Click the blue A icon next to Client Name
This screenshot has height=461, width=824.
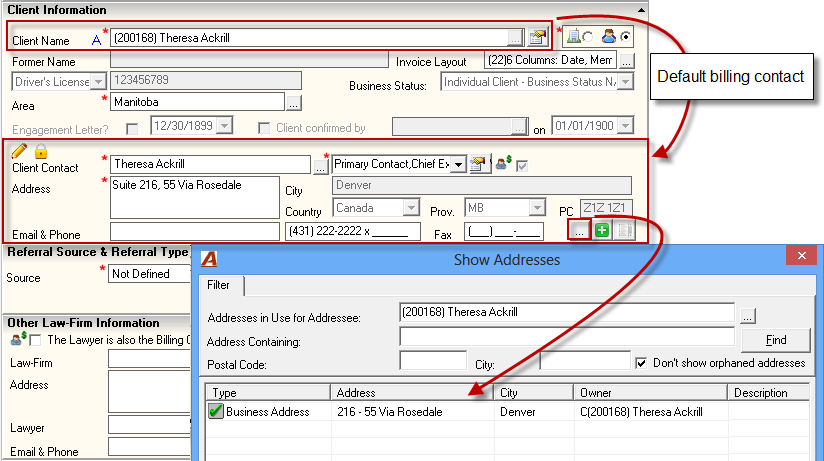96,40
